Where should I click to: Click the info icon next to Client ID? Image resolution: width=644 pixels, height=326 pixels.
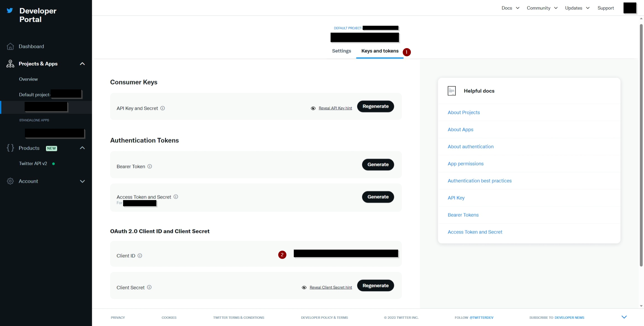140,256
